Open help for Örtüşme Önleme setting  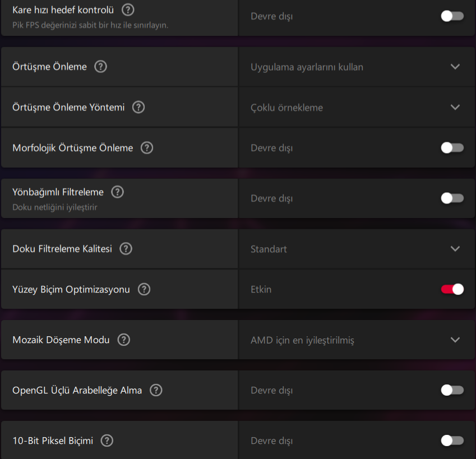click(x=100, y=67)
